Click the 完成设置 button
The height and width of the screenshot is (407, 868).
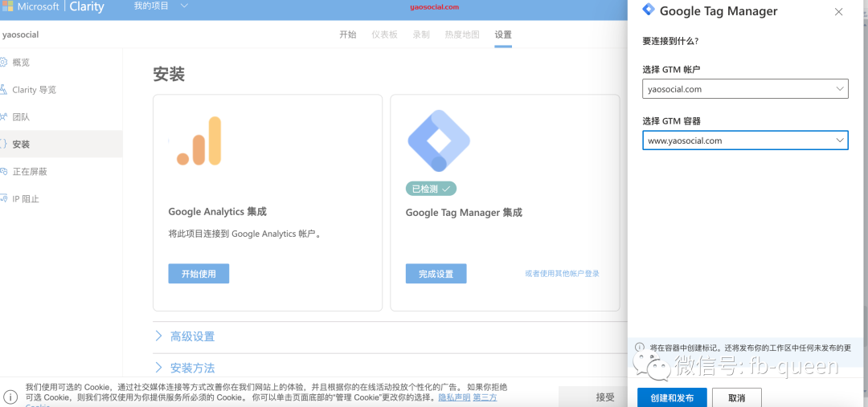click(x=436, y=273)
